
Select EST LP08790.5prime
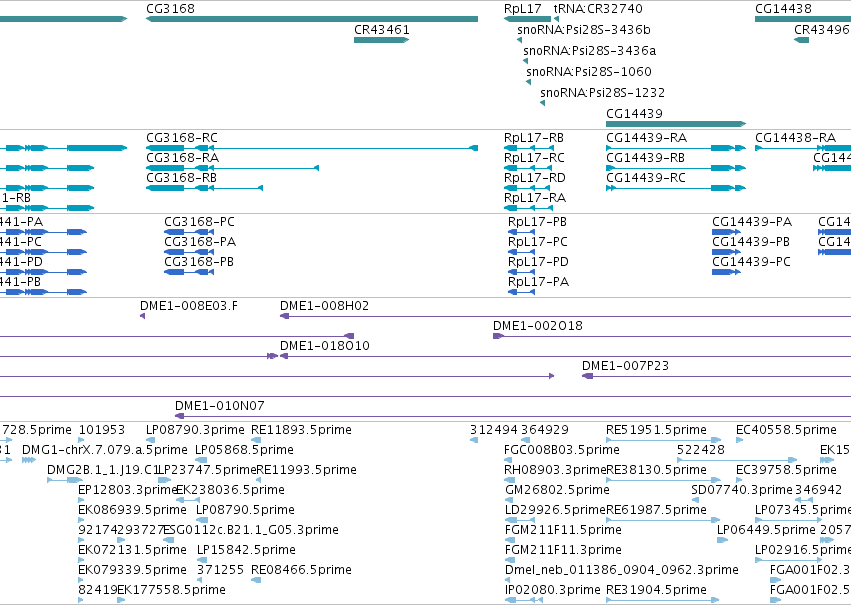coord(201,520)
